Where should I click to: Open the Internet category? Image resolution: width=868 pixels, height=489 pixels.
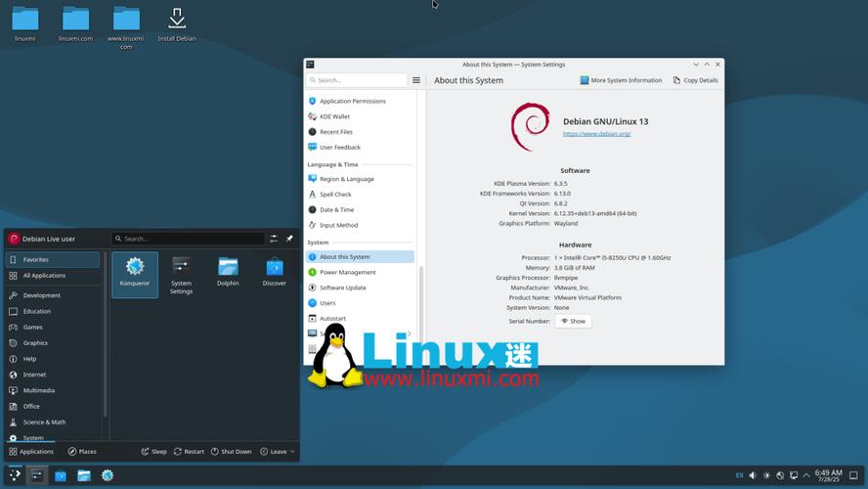pos(53,375)
